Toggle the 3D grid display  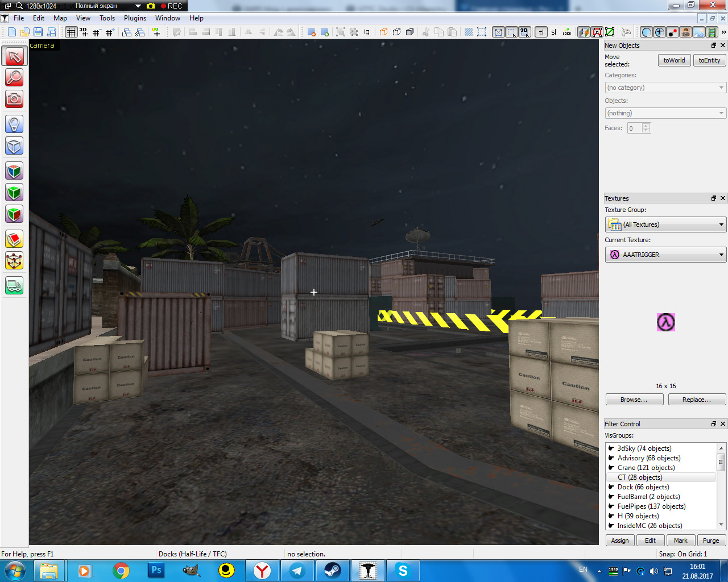84,32
